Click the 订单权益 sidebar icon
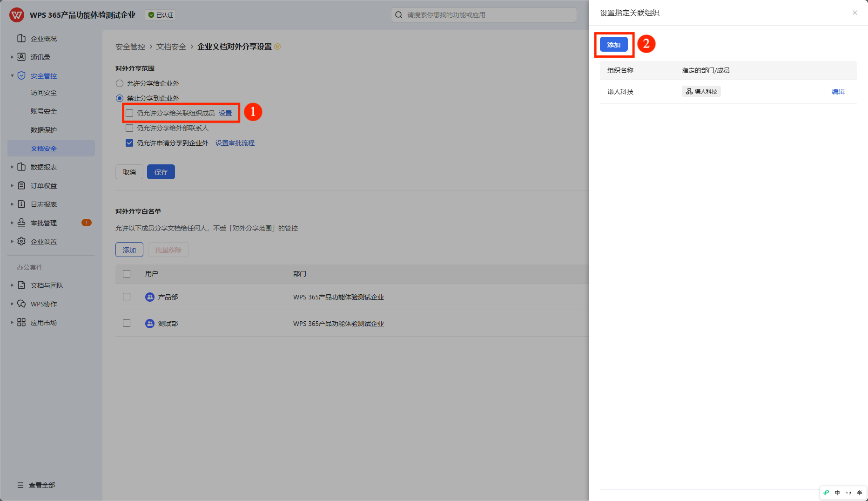 pyautogui.click(x=21, y=185)
